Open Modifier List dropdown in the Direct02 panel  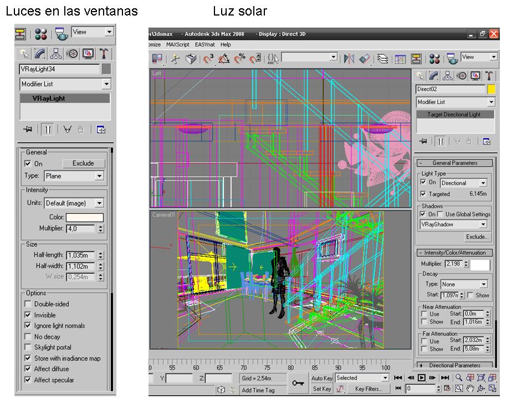point(456,102)
